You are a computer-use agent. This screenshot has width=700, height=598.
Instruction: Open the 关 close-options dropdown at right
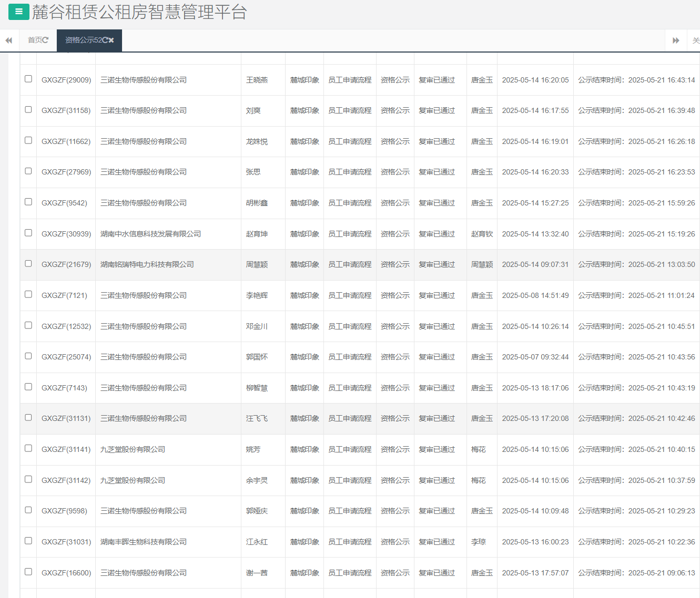pos(695,40)
